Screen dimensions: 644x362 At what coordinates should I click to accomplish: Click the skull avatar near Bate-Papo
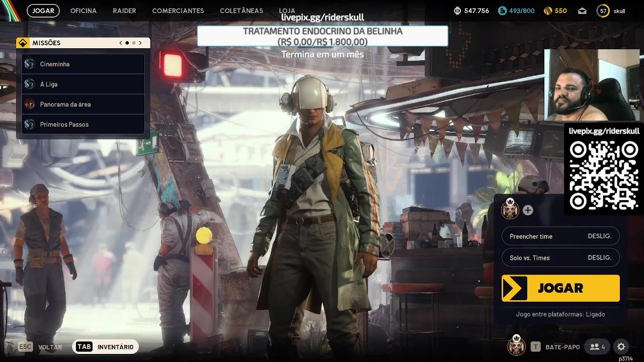516,345
